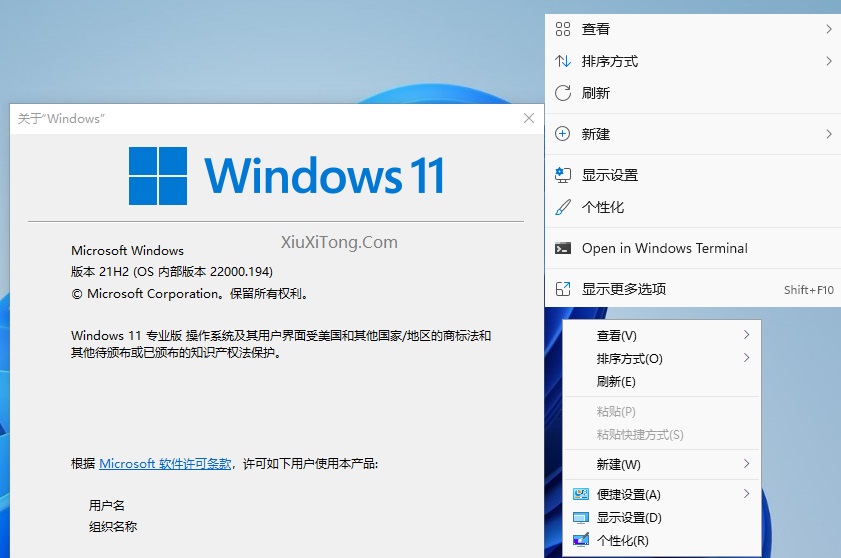
Task: Click the 显示更多选项 expand icon
Action: [563, 289]
